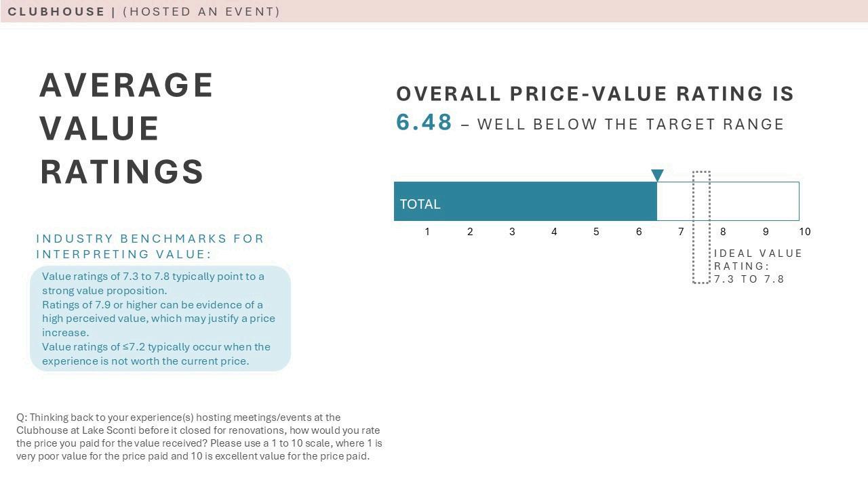
Task: Click the TOTAL label on the bar
Action: pyautogui.click(x=420, y=204)
